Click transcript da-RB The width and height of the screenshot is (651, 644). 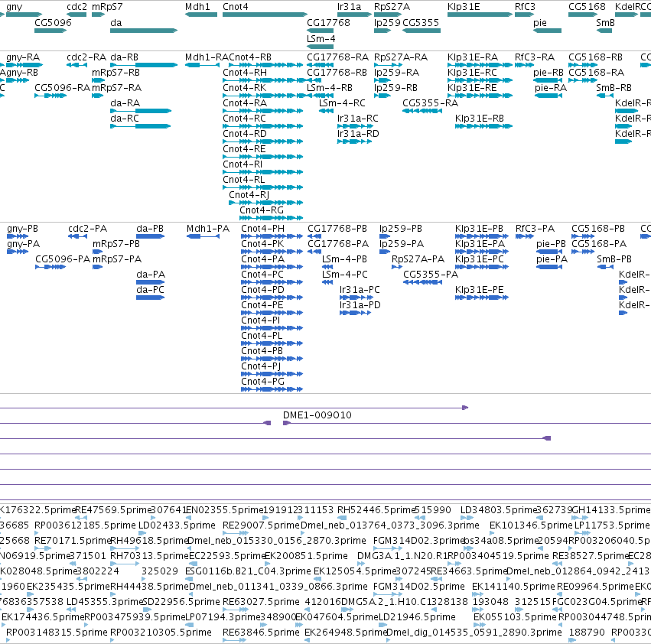point(124,57)
